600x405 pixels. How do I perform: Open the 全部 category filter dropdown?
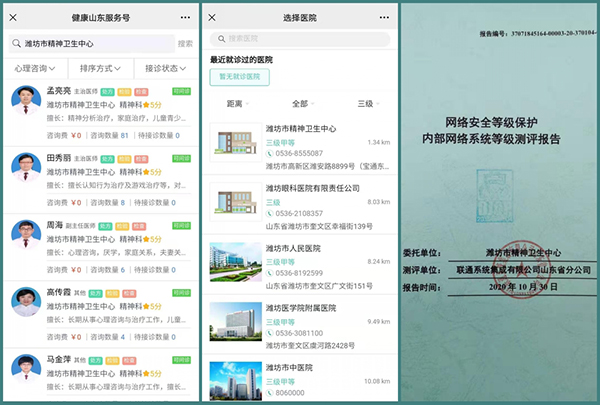click(303, 104)
